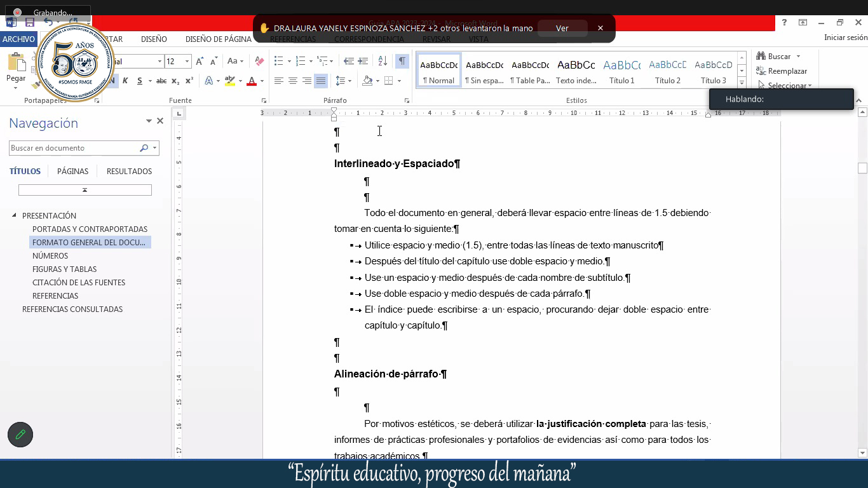This screenshot has width=868, height=488.
Task: Toggle show paragraph marks ¶ button
Action: pyautogui.click(x=402, y=61)
